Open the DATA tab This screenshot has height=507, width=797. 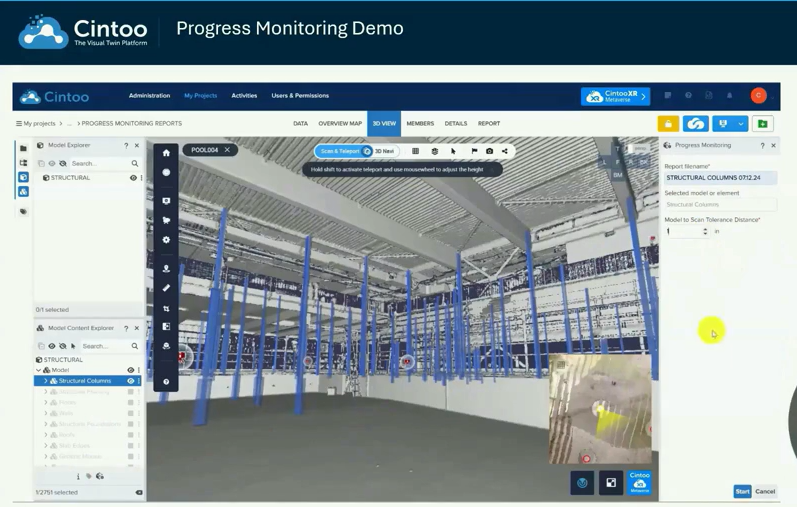[x=300, y=124]
